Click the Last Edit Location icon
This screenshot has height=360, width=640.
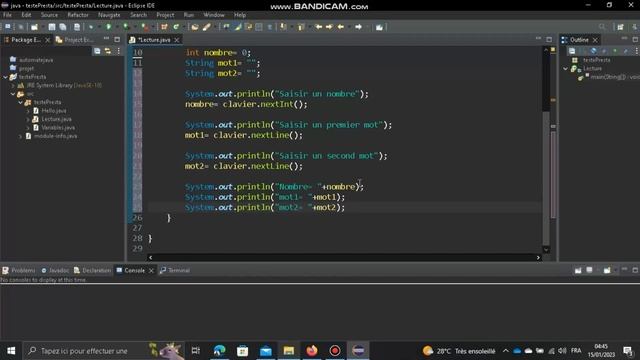(x=319, y=27)
